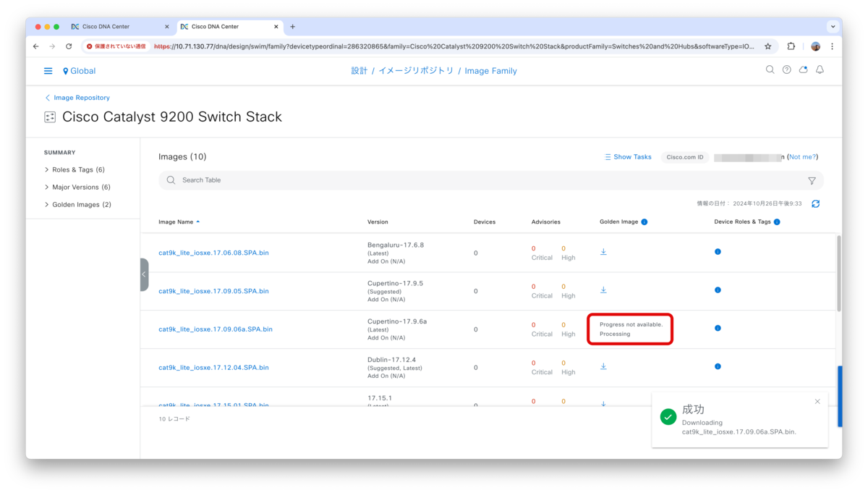Screen dimensions: 868x493
Task: Download cat9k_lite_iosxe.17.12.04 image
Action: [603, 366]
